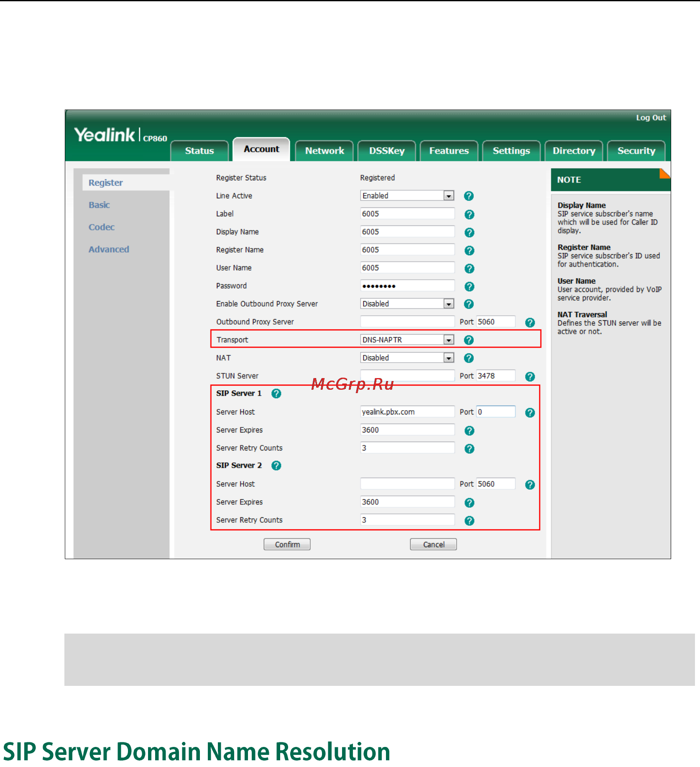Click SIP Server 2 Server Expires field
The image size is (700, 767).
point(407,502)
